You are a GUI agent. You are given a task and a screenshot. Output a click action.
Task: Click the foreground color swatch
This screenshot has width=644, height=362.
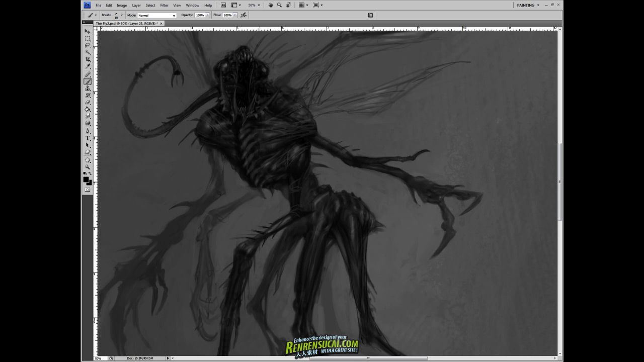tap(86, 179)
